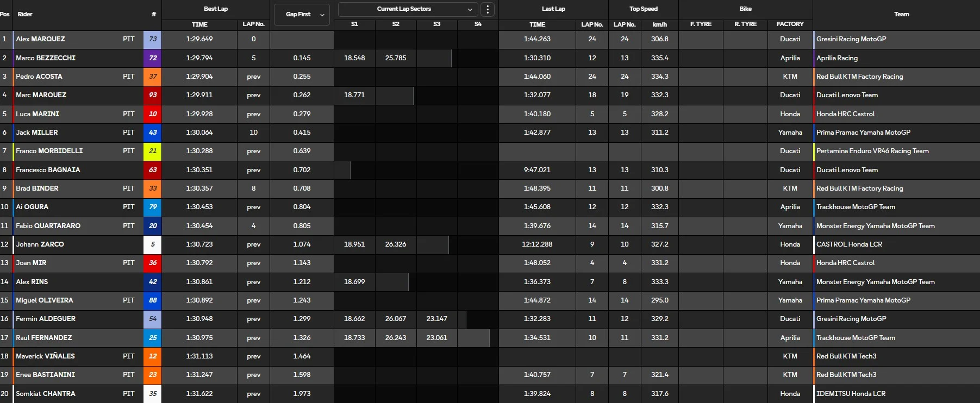Click rider number badge 43
Screen dimensions: 980x403
pyautogui.click(x=153, y=133)
